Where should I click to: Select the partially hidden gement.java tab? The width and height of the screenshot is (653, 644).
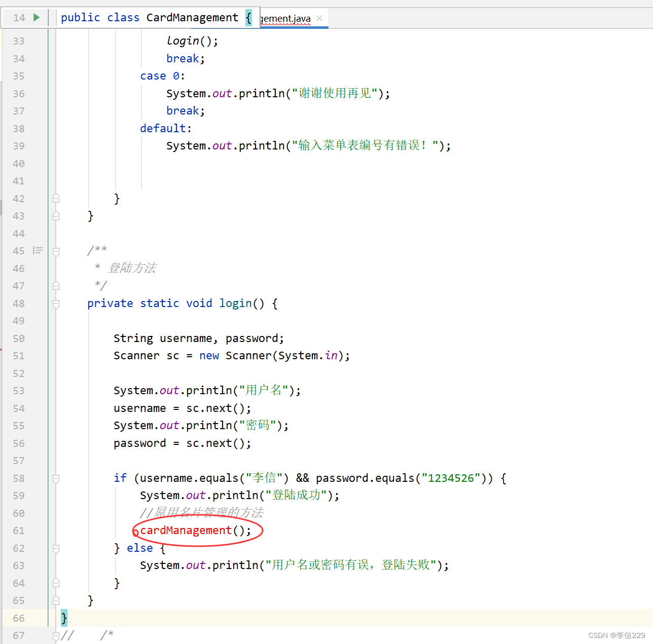pyautogui.click(x=286, y=19)
